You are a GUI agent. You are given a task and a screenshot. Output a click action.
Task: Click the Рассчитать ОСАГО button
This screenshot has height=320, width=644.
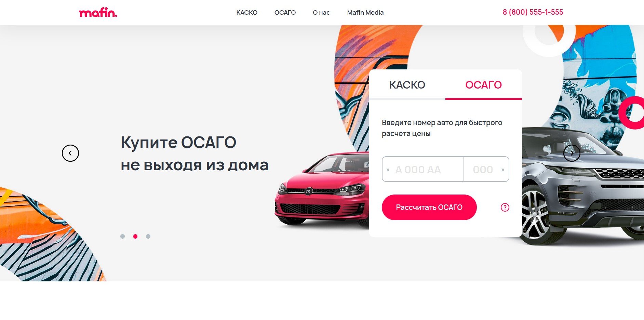pos(429,207)
